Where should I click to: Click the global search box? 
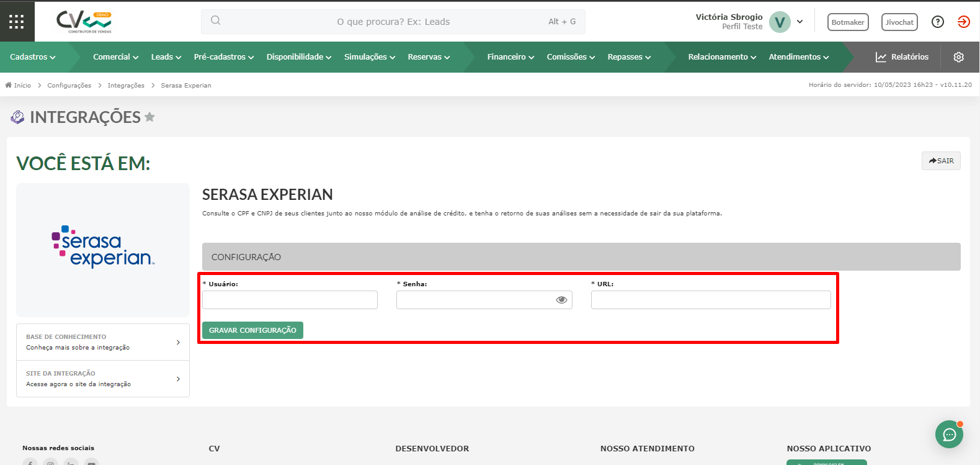(393, 22)
